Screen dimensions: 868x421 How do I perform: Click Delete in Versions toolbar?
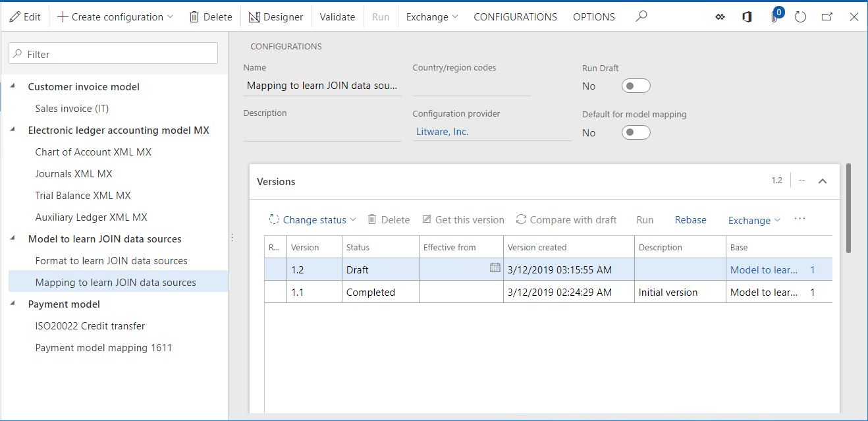coord(389,220)
